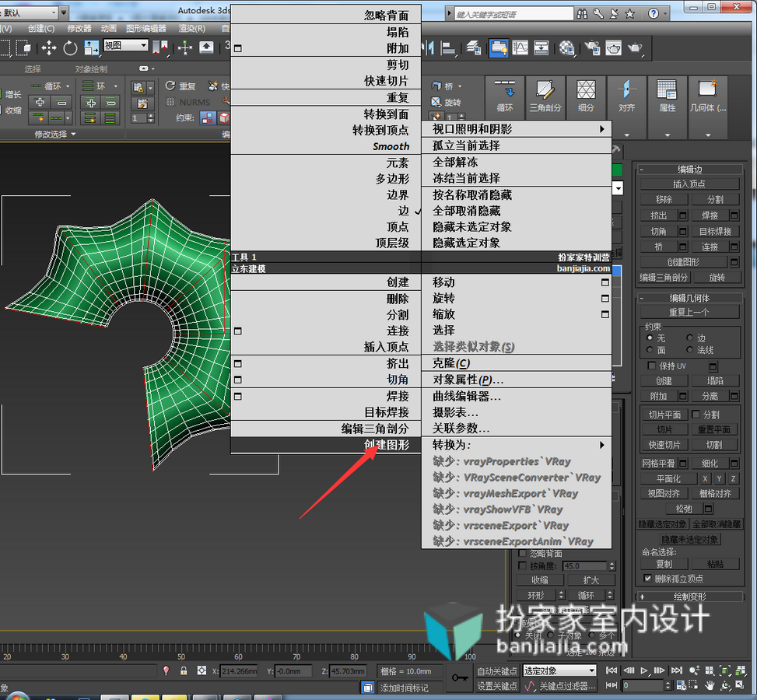This screenshot has width=757, height=700.
Task: Choose 创建图形 from the quad menu
Action: tap(326, 445)
